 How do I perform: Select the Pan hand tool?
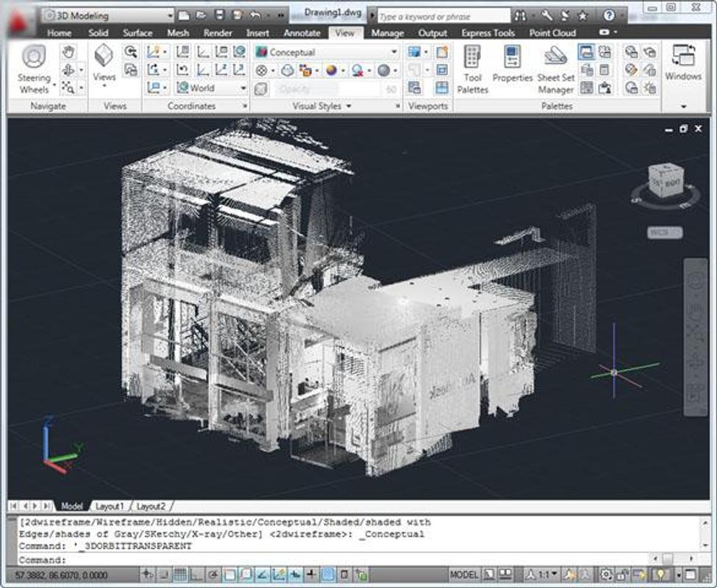[x=68, y=51]
